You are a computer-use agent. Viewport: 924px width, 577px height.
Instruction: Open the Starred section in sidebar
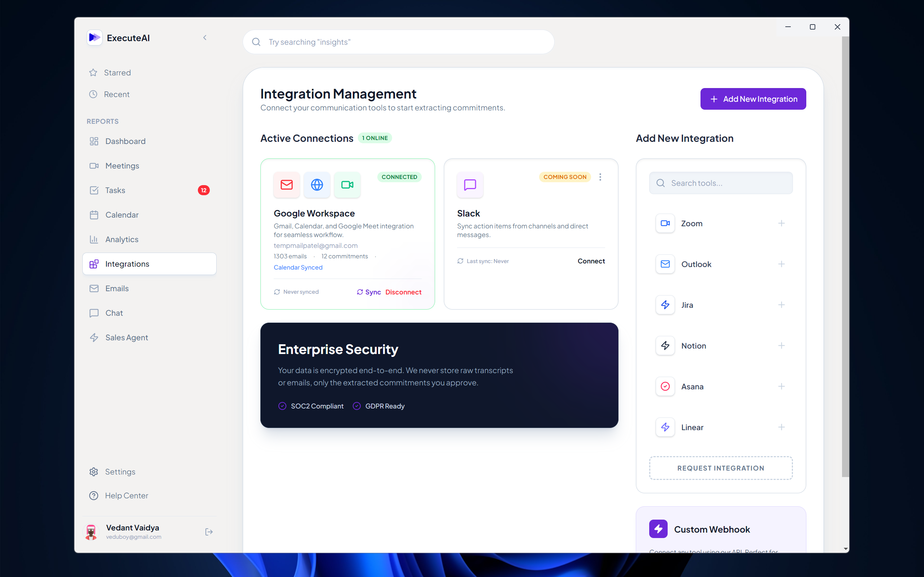(x=117, y=73)
